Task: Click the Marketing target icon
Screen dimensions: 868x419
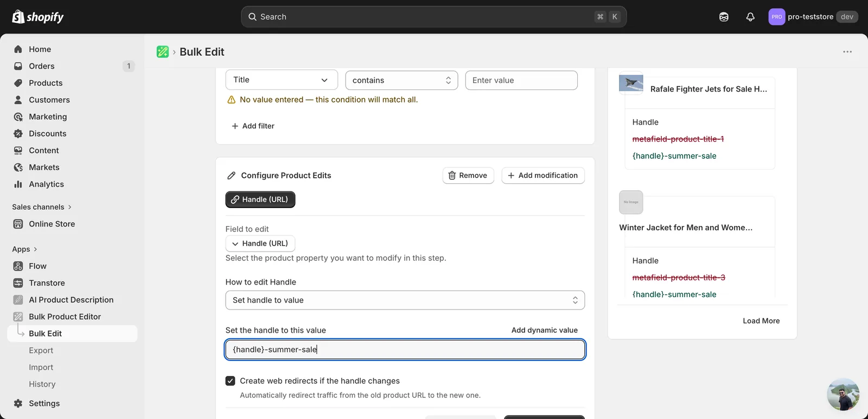Action: [18, 117]
